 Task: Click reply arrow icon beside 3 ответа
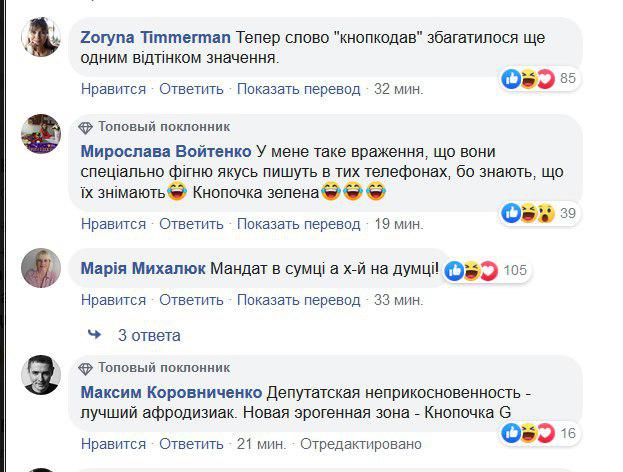pyautogui.click(x=94, y=335)
